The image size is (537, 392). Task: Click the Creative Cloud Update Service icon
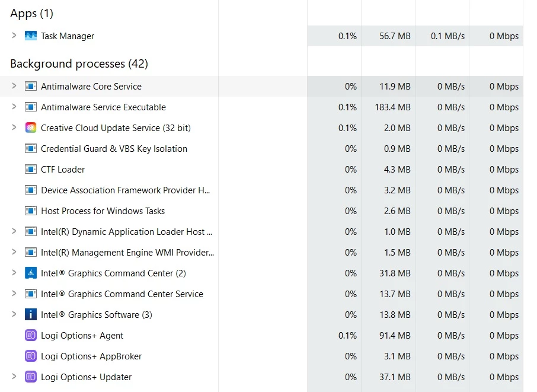pos(30,128)
